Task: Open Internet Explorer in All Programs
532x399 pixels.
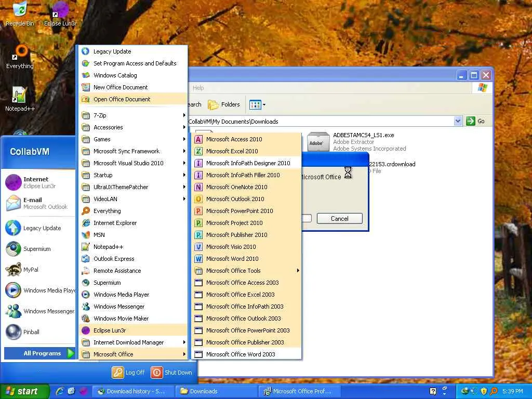Action: (134, 223)
